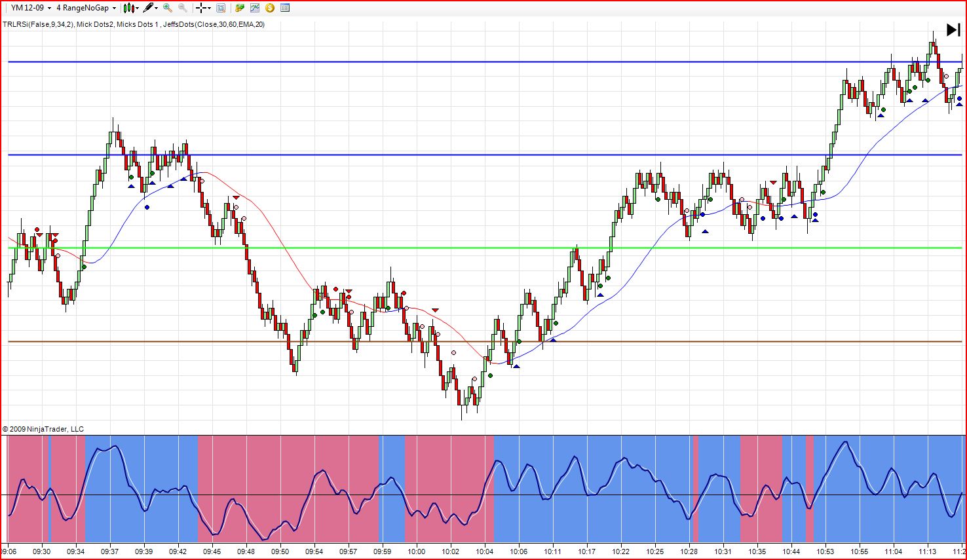
Task: Jump to latest bar with skip-to-end arrow
Action: coord(953,29)
